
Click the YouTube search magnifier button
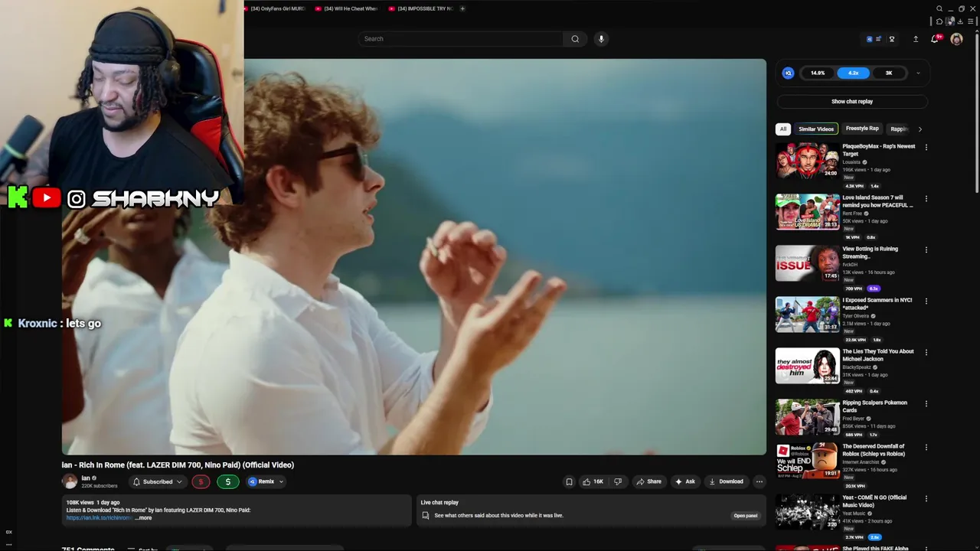pyautogui.click(x=575, y=39)
